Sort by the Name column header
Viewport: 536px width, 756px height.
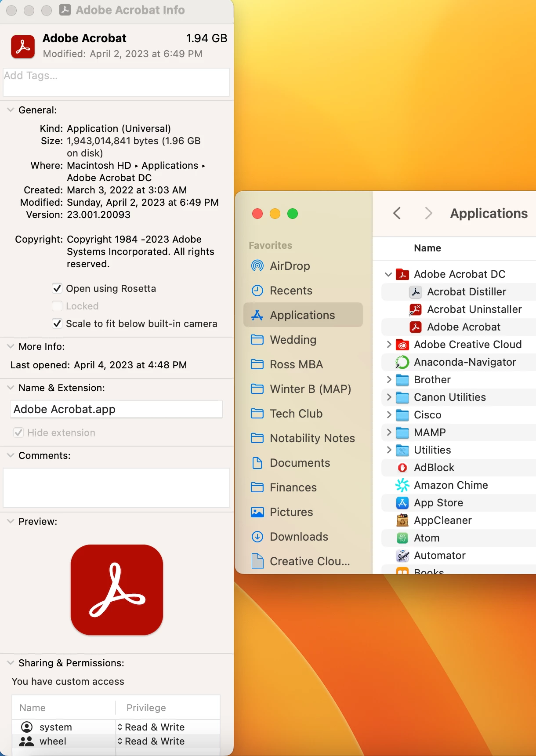point(427,248)
